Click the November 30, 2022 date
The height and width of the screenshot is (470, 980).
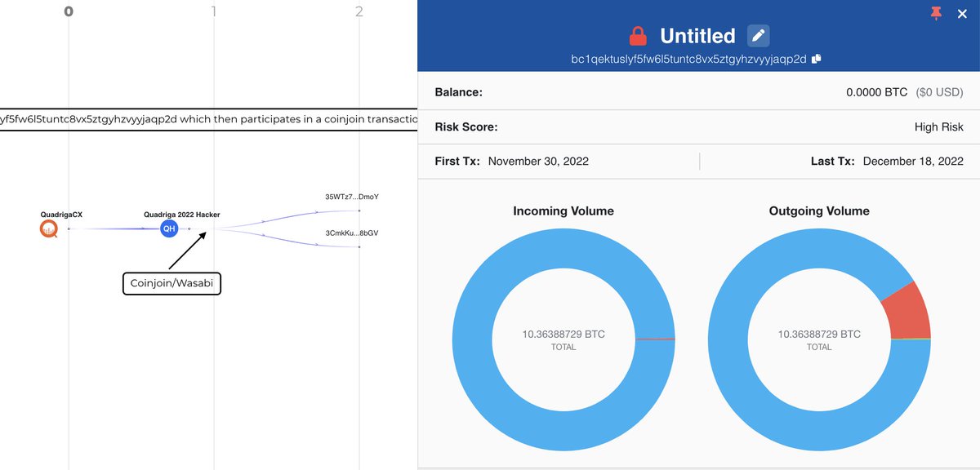(538, 161)
